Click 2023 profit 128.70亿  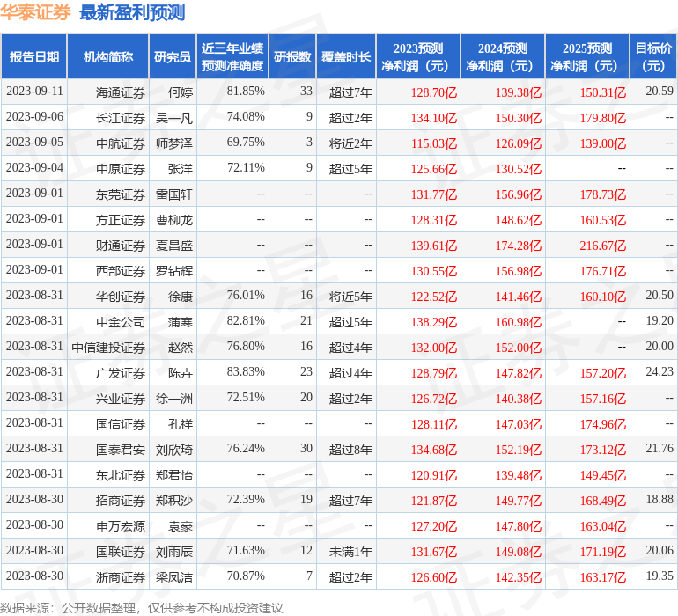point(434,92)
